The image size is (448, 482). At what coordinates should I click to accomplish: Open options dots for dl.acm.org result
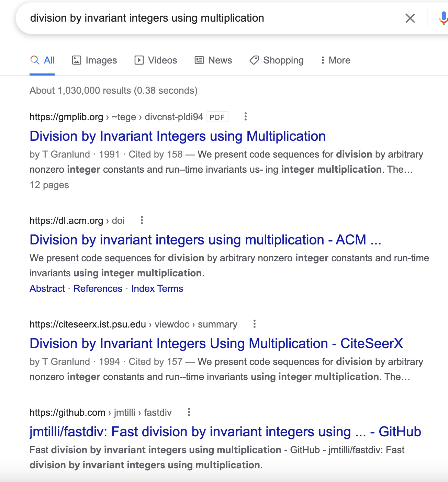[142, 220]
